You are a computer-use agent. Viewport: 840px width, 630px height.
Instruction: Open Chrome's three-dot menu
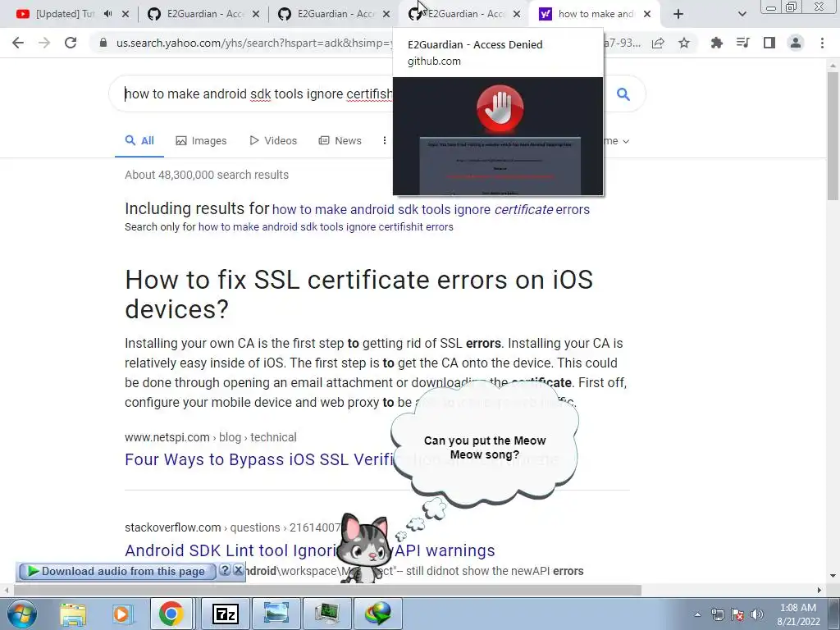click(x=822, y=43)
